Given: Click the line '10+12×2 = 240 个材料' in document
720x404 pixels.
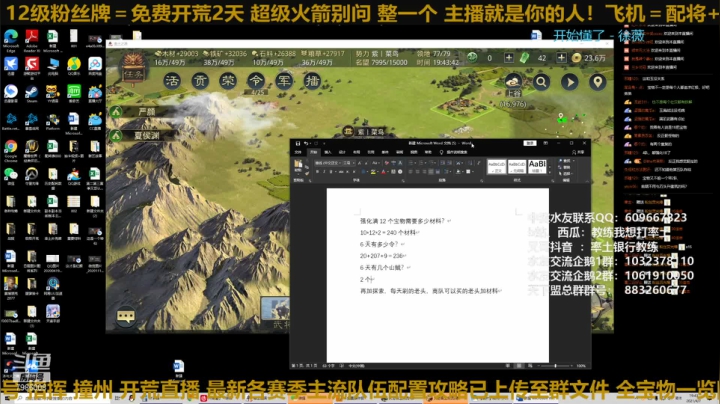Looking at the screenshot, I should (x=388, y=233).
